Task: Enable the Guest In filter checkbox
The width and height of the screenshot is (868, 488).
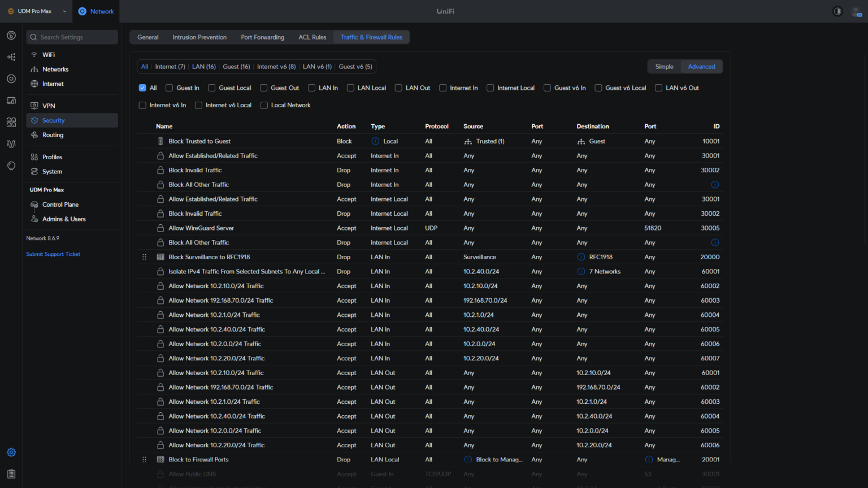Action: tap(168, 88)
